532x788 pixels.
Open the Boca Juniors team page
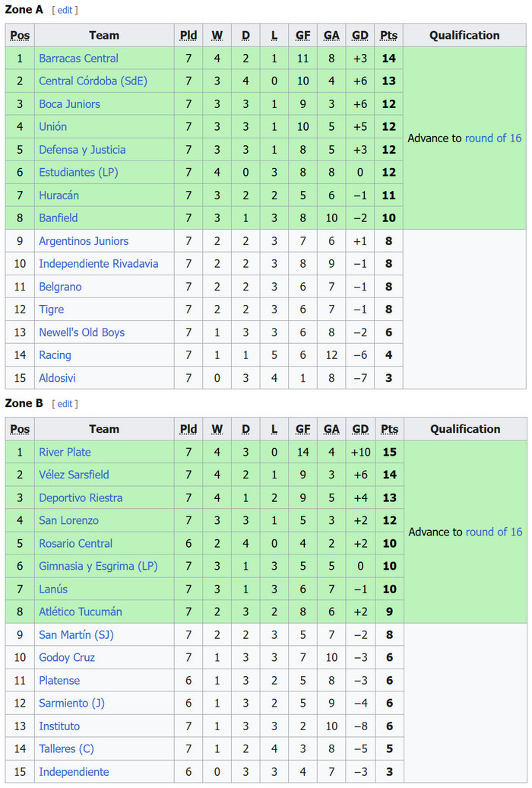tap(69, 104)
